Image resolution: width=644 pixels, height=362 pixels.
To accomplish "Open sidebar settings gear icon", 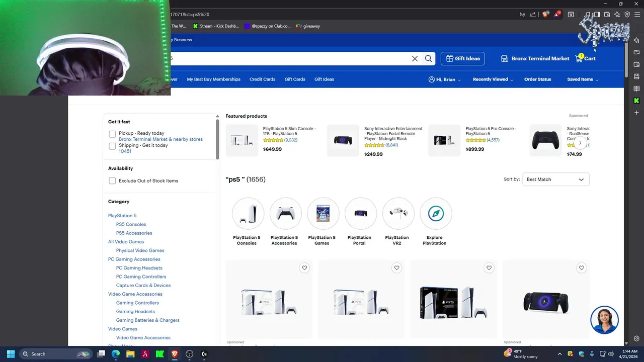I will (x=636, y=338).
